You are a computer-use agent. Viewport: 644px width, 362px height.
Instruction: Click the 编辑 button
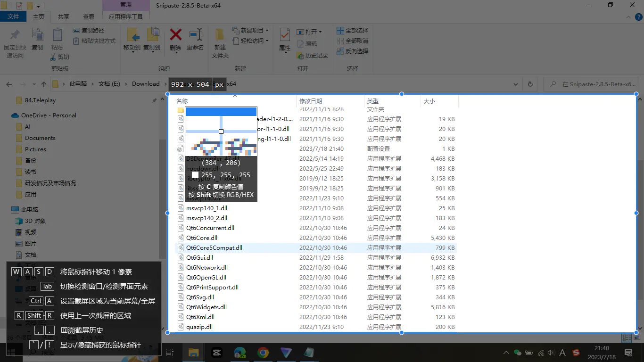click(307, 43)
